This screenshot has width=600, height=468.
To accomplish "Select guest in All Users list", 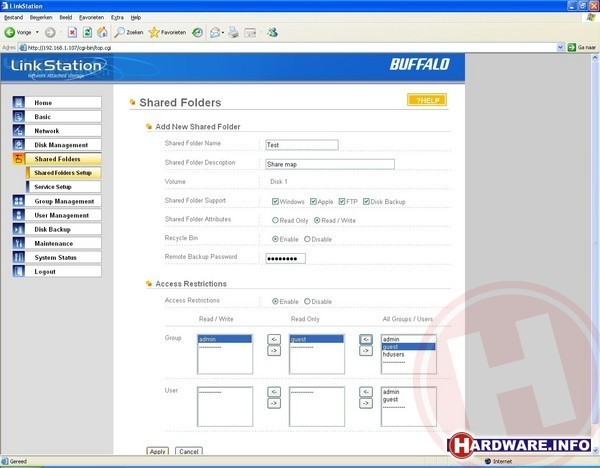I will pyautogui.click(x=408, y=399).
